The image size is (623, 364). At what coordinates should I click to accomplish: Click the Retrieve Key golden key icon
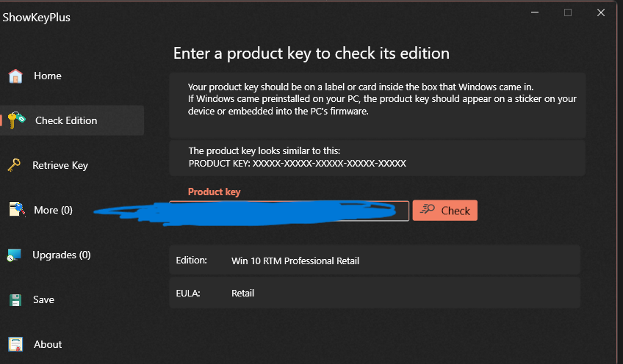14,165
